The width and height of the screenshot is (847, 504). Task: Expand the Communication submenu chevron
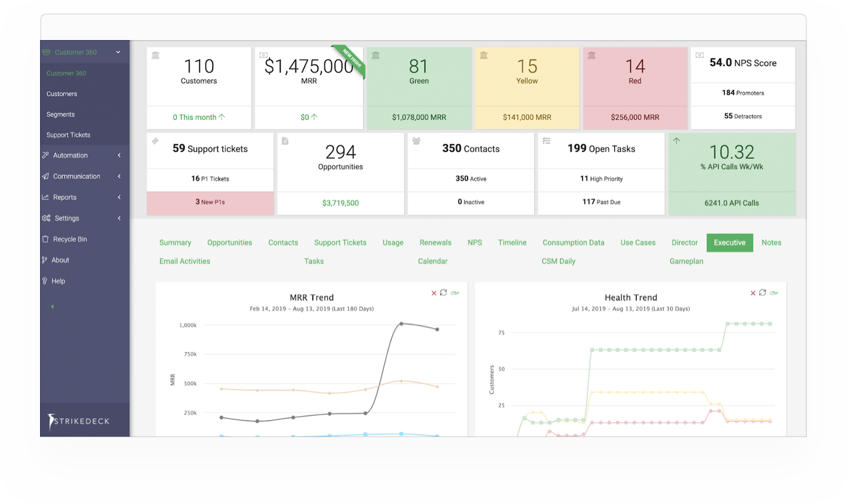(x=119, y=177)
